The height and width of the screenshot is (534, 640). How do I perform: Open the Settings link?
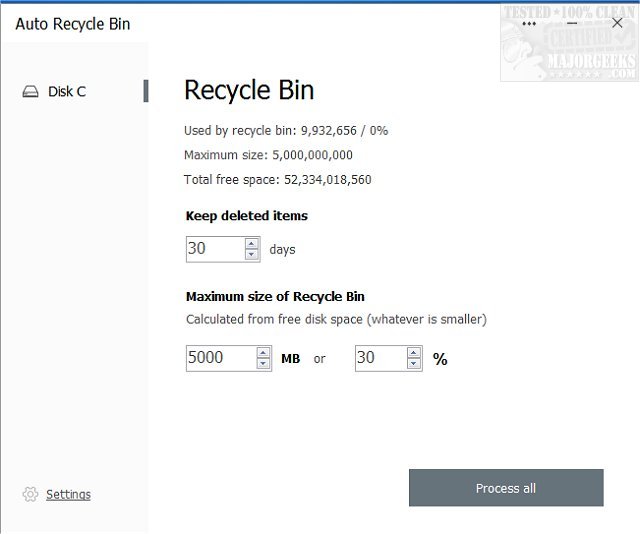pyautogui.click(x=68, y=494)
